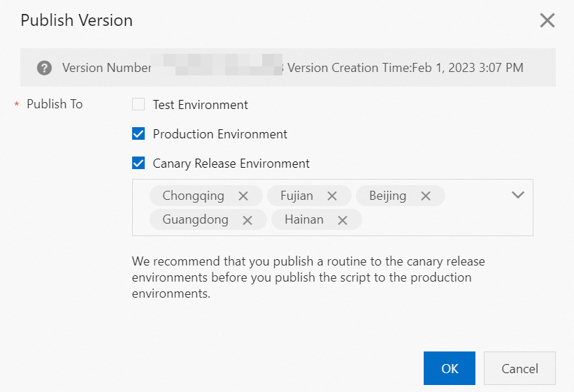The image size is (574, 392).
Task: Remove the Beijing region tag
Action: [x=425, y=196]
